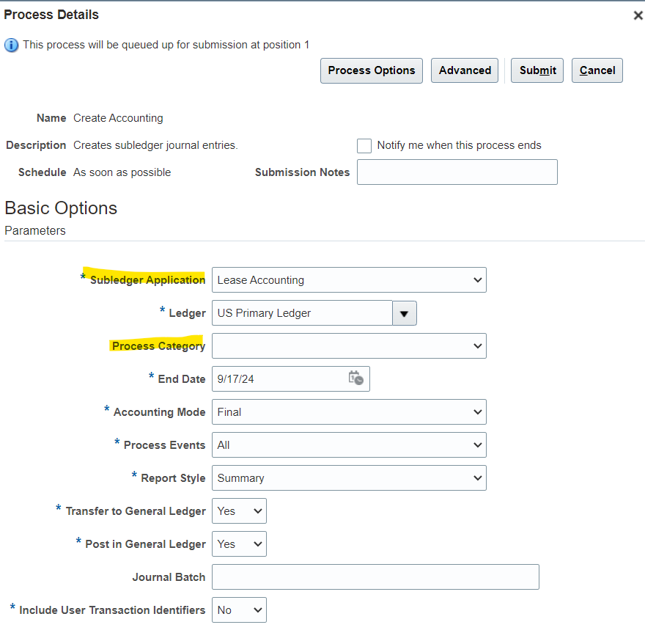This screenshot has width=645, height=644.
Task: Click the X to close Process Details
Action: (638, 15)
